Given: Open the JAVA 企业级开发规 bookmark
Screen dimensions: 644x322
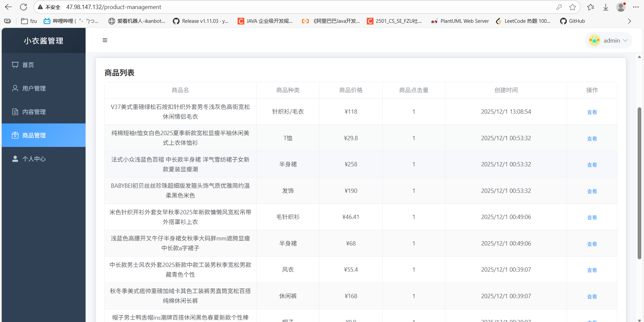Looking at the screenshot, I should (x=265, y=21).
